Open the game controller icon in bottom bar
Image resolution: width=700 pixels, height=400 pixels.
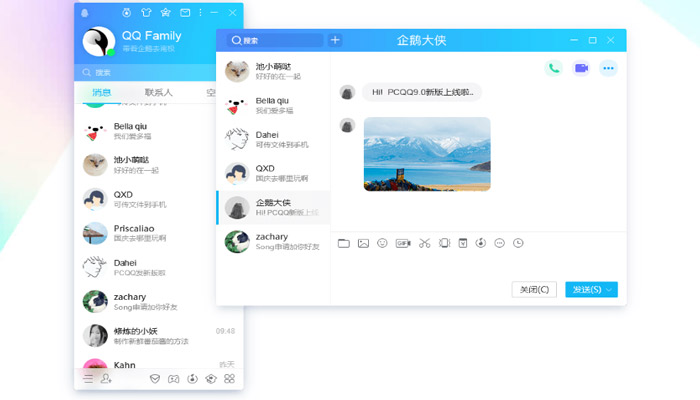(x=174, y=379)
